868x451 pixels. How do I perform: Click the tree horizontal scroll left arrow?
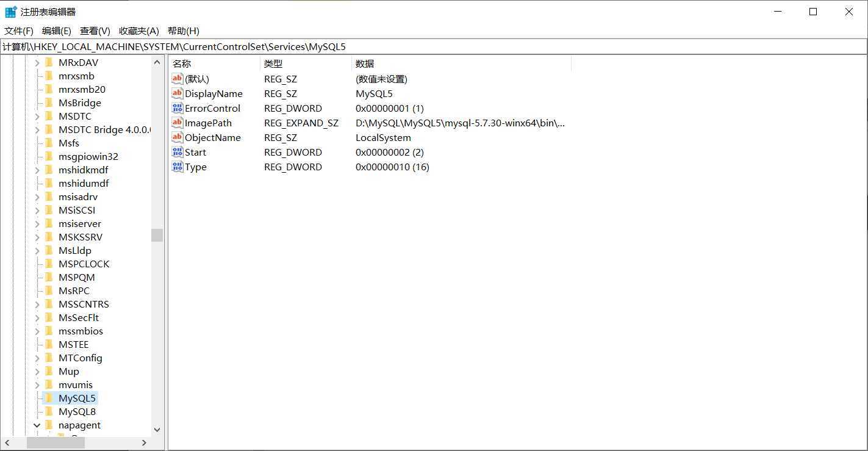coord(7,442)
